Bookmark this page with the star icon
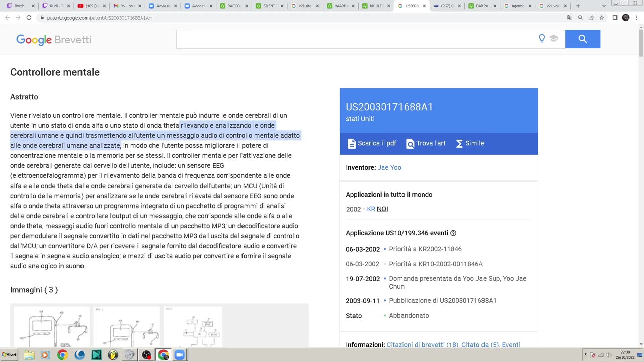The height and width of the screenshot is (362, 644). click(x=601, y=18)
